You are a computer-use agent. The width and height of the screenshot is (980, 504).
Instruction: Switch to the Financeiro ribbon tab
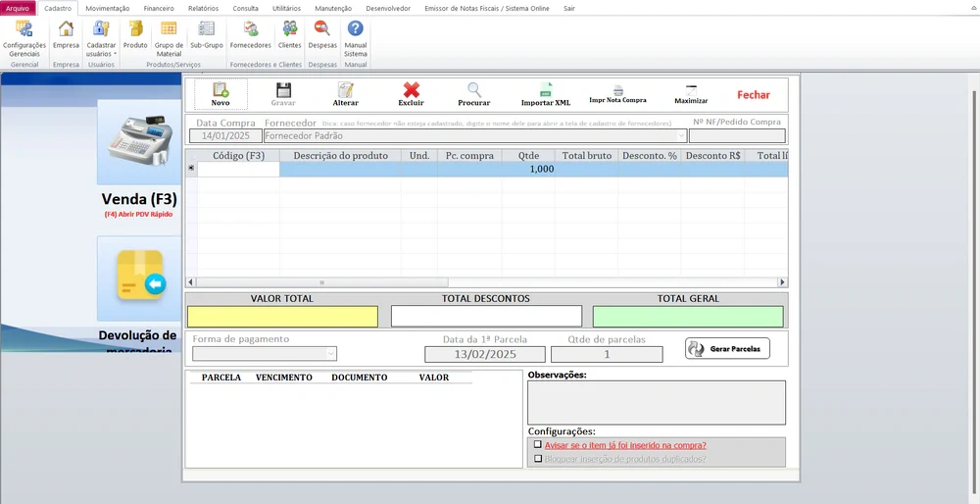[159, 8]
